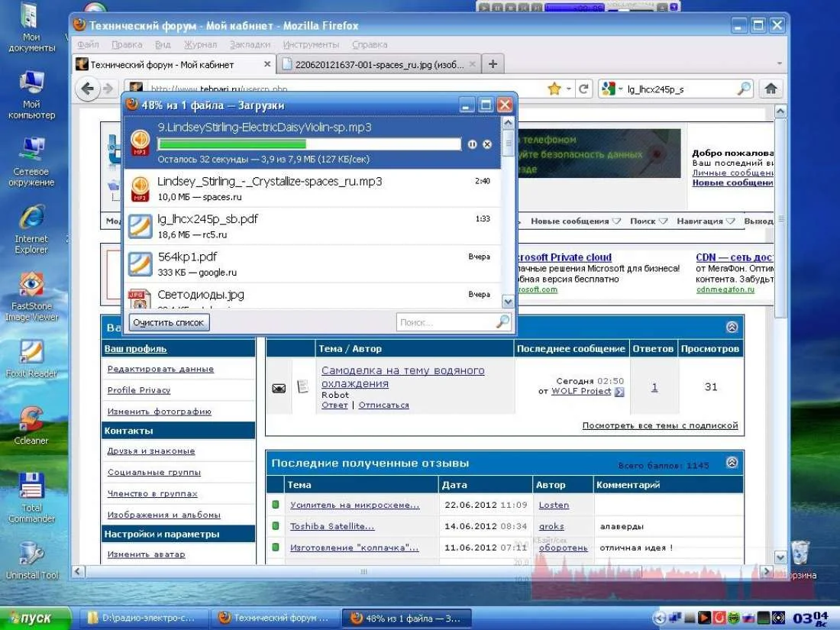Open the Инструменты menu
The height and width of the screenshot is (630, 840).
pyautogui.click(x=312, y=44)
